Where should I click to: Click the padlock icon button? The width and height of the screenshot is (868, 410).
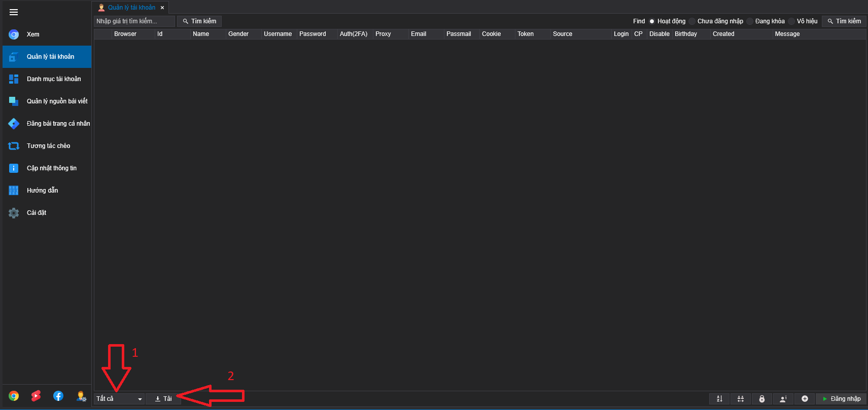(762, 399)
